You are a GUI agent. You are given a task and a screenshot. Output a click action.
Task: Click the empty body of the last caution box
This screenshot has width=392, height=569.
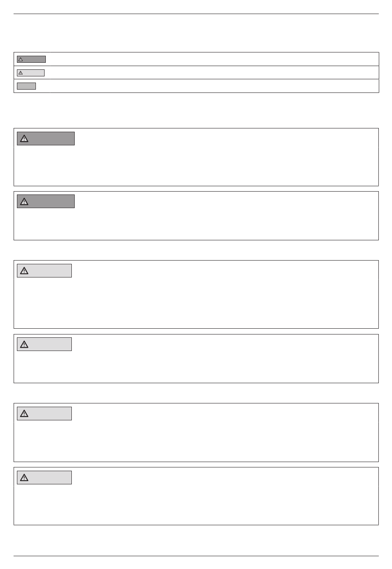pos(196,504)
